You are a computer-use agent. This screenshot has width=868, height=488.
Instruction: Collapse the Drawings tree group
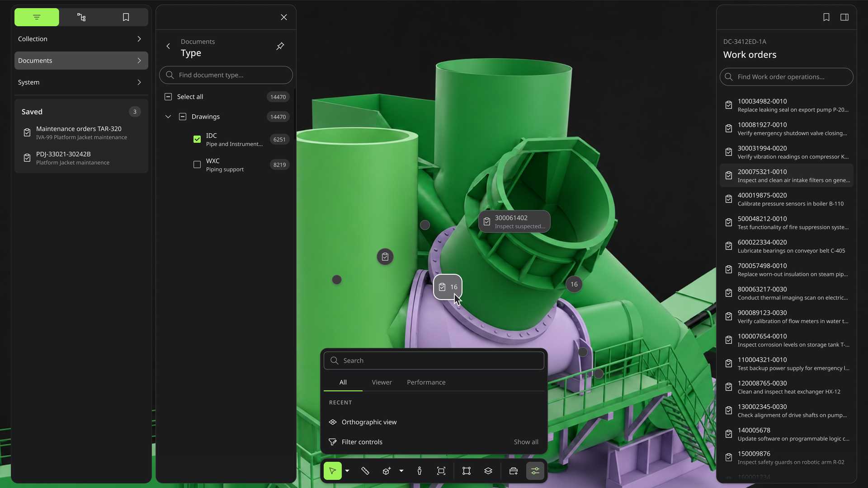[x=168, y=117]
